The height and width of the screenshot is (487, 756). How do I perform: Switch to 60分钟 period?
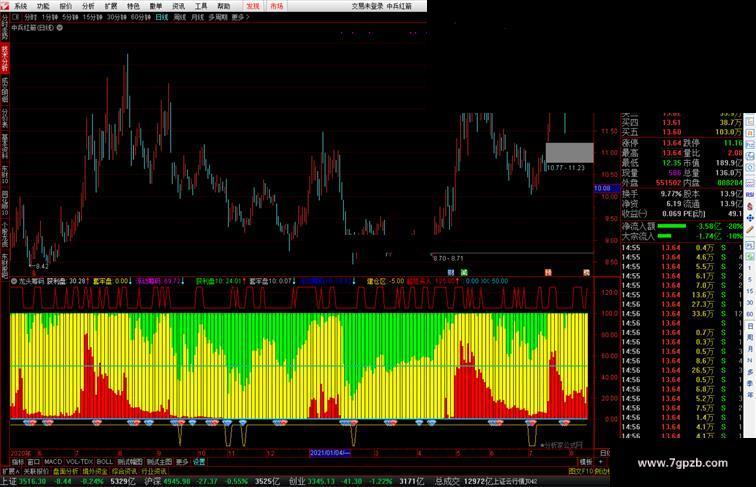[x=141, y=17]
